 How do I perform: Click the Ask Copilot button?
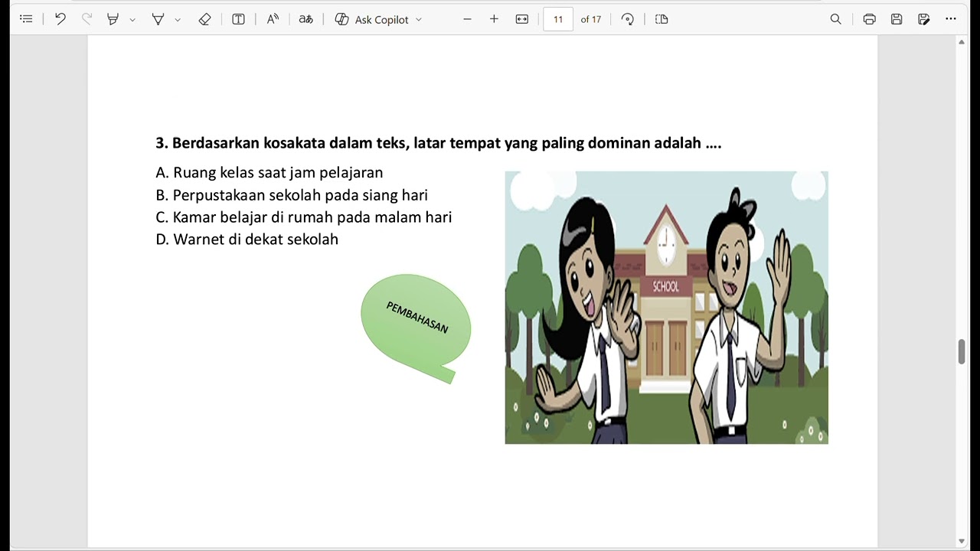click(372, 19)
